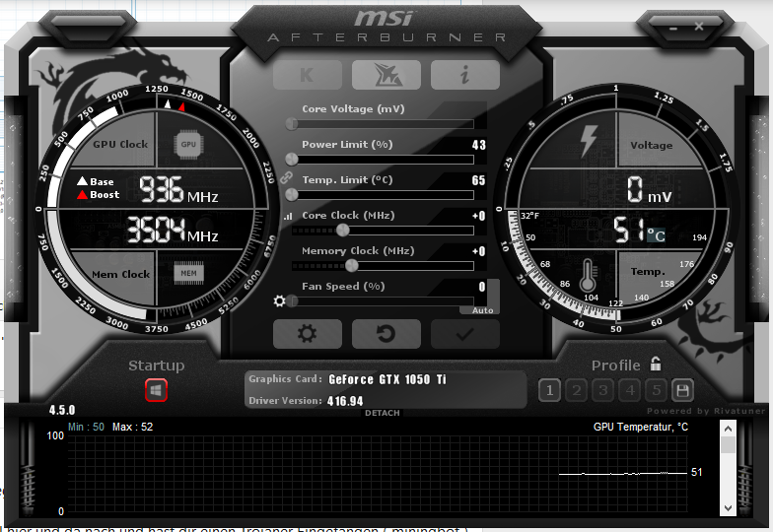Click the MEM chip icon on the clock gauge
This screenshot has height=532, width=773.
[189, 274]
